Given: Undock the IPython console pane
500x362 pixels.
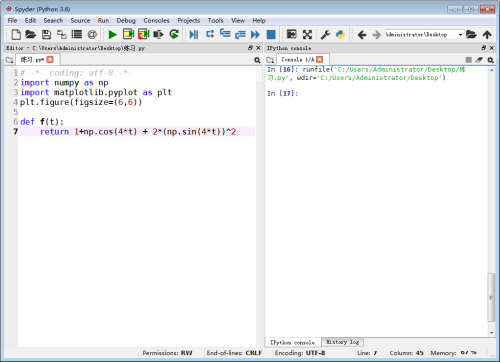Looking at the screenshot, I should point(484,48).
